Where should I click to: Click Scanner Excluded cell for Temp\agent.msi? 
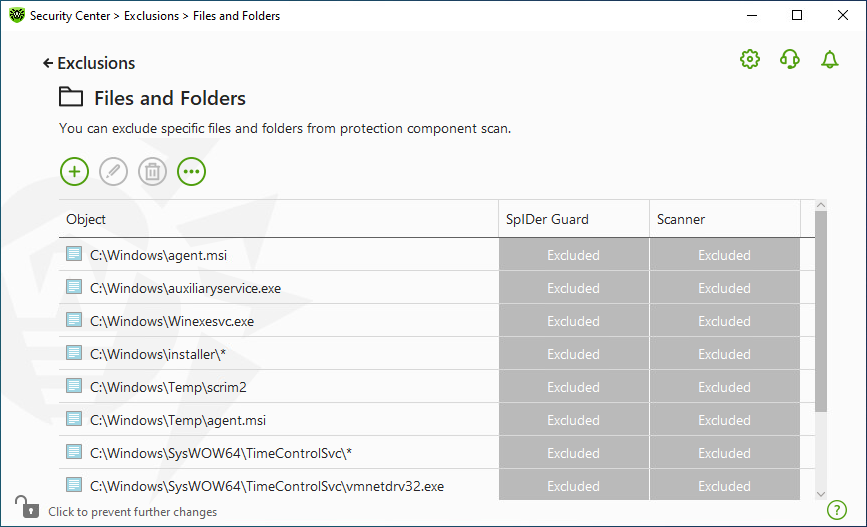(725, 420)
